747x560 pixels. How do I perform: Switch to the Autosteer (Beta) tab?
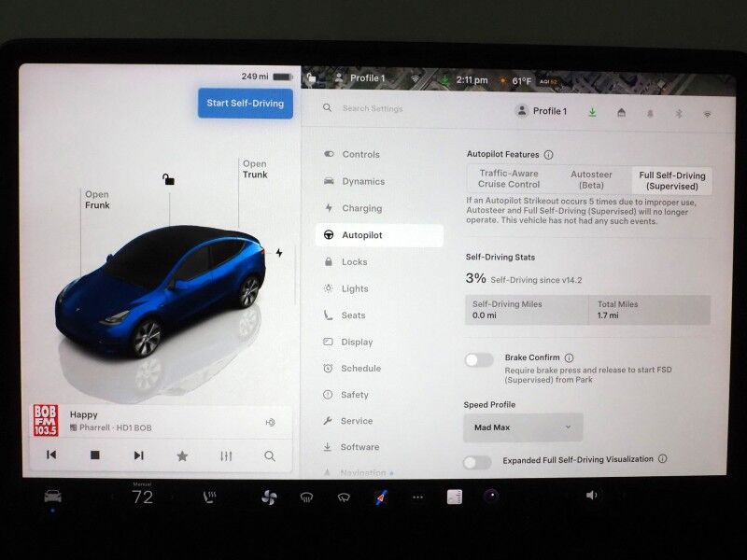[x=594, y=179]
